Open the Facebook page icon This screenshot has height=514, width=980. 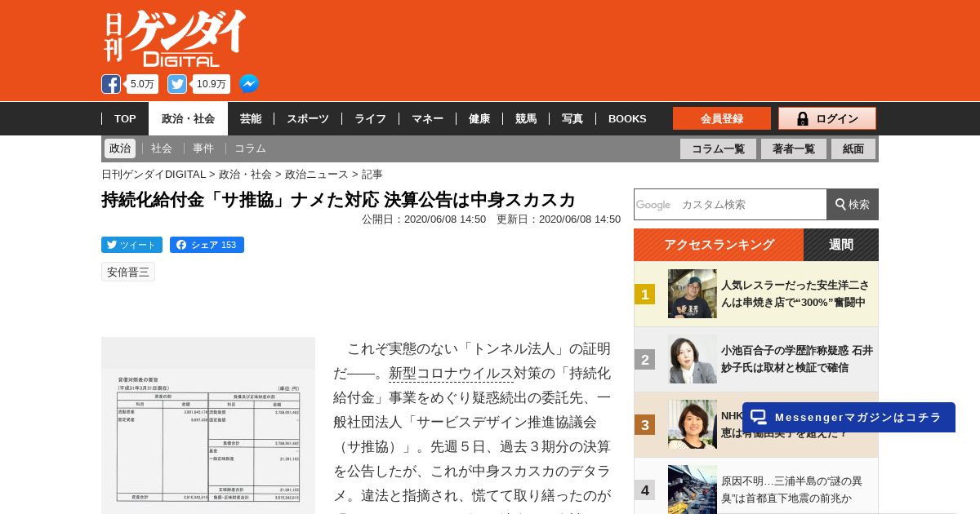click(x=111, y=84)
